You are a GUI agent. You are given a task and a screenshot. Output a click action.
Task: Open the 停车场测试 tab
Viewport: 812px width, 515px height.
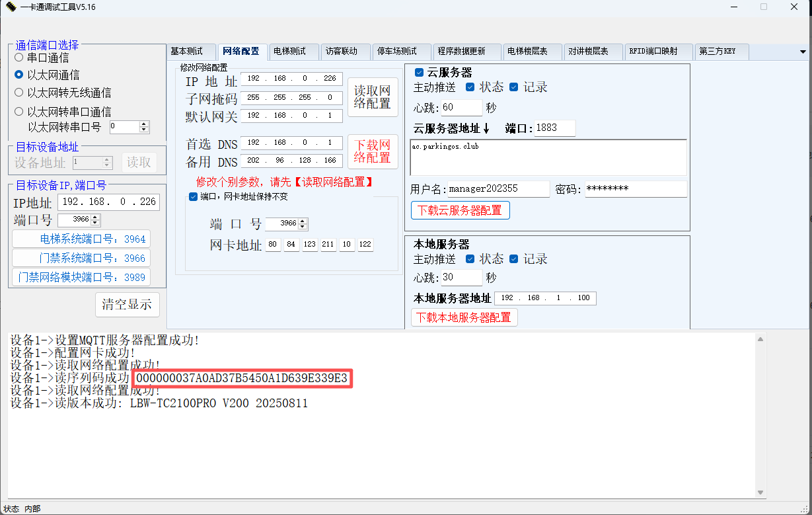[x=397, y=52]
